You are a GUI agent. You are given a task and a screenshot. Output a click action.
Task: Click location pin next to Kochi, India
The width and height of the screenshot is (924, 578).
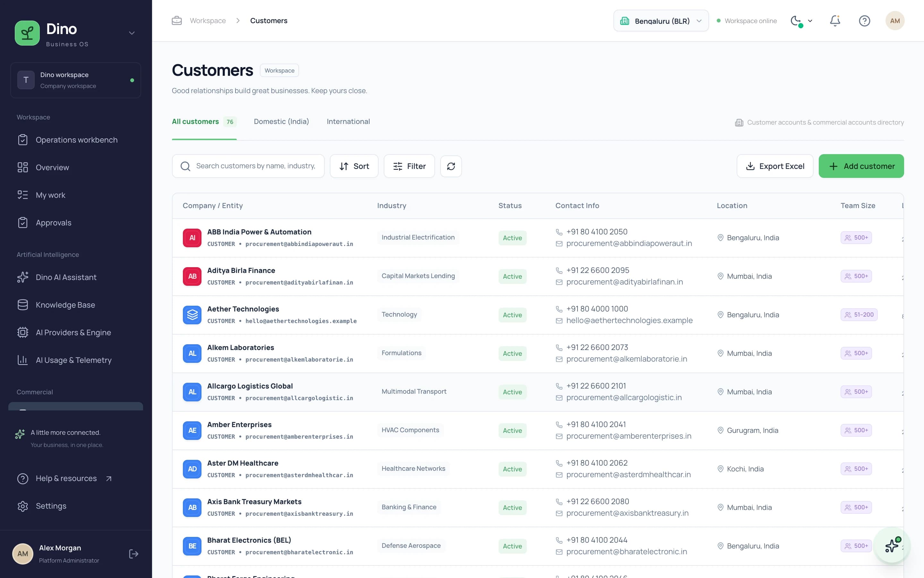(x=720, y=469)
